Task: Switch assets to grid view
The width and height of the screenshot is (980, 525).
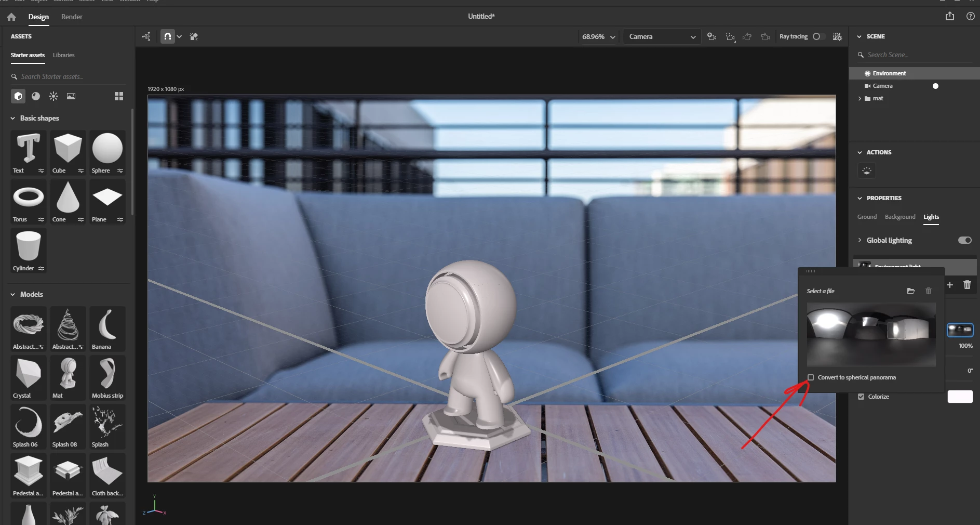Action: point(119,96)
